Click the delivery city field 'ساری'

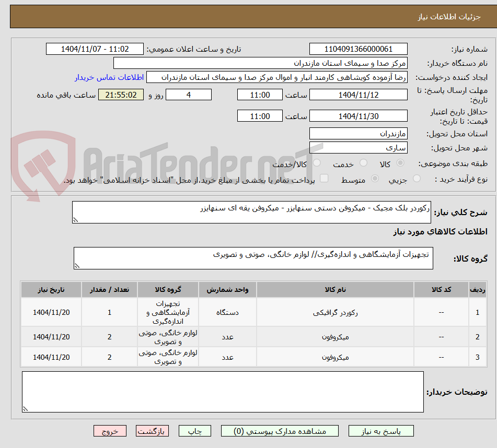tap(358, 148)
